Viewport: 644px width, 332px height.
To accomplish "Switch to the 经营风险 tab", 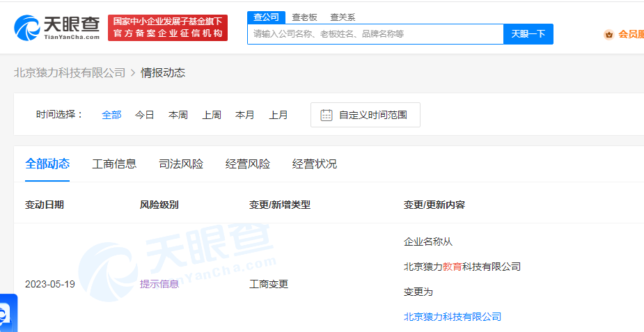I will [x=248, y=164].
